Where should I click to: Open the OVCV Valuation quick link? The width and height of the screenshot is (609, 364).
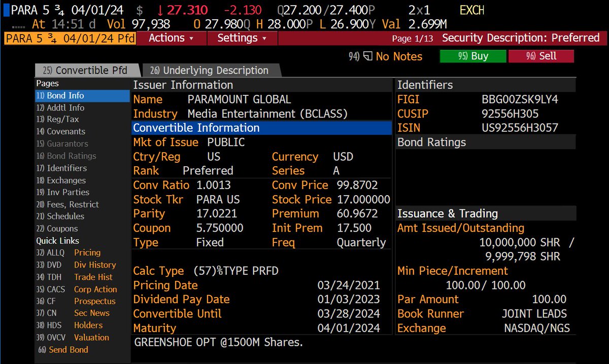[x=73, y=338]
